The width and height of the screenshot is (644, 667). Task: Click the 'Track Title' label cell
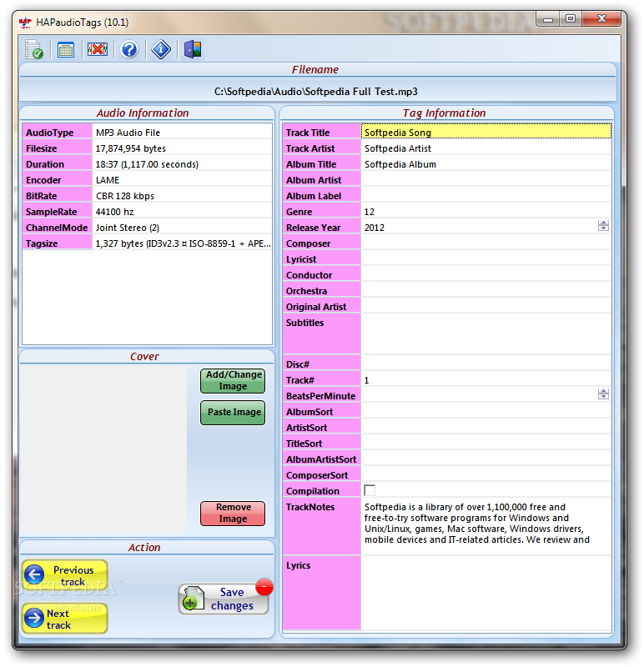[321, 132]
